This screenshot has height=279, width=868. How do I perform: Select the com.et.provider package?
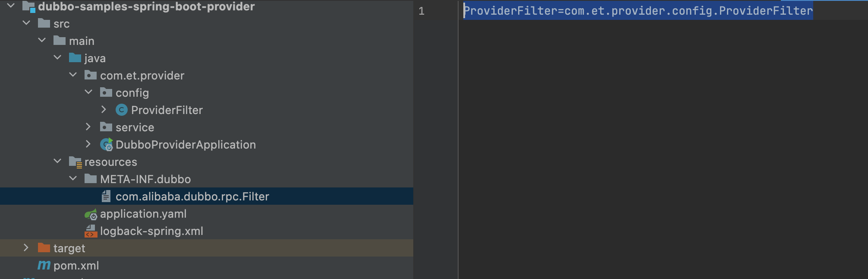click(142, 76)
